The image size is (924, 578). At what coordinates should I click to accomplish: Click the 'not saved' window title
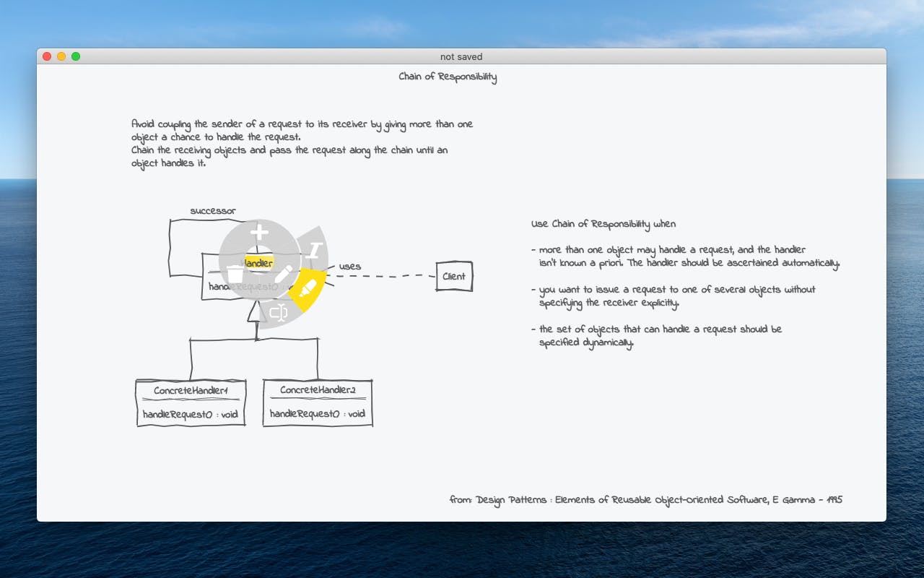[461, 56]
